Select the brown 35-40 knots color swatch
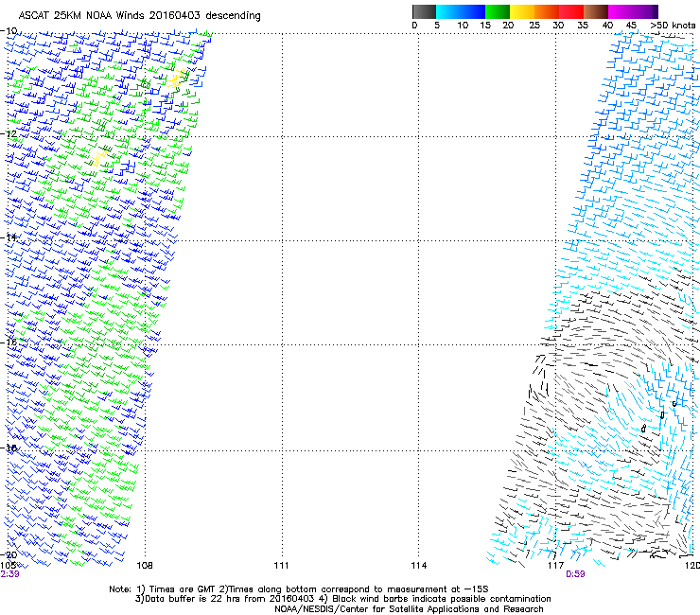 pyautogui.click(x=596, y=11)
